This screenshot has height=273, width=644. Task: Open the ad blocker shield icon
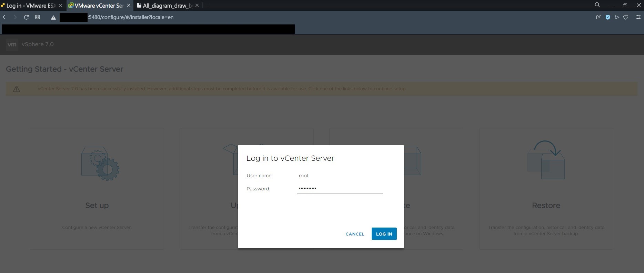pos(608,17)
